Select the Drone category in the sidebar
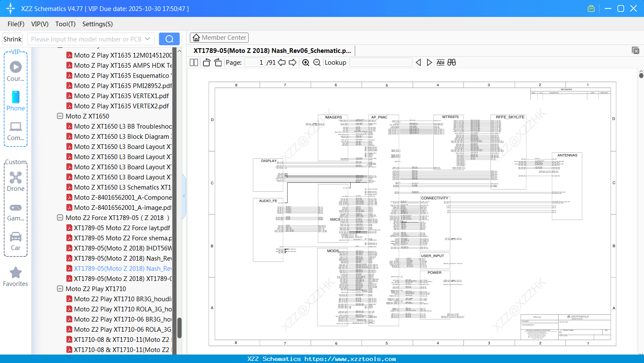The image size is (644, 363). [x=16, y=181]
